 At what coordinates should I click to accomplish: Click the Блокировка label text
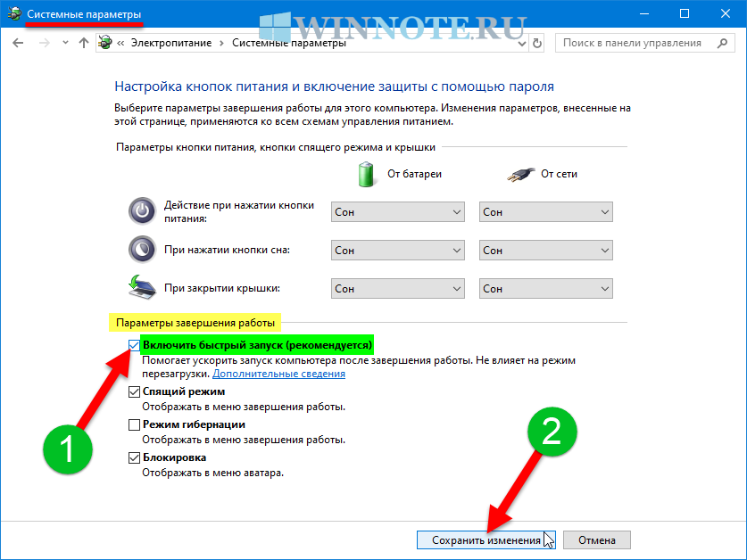click(174, 457)
